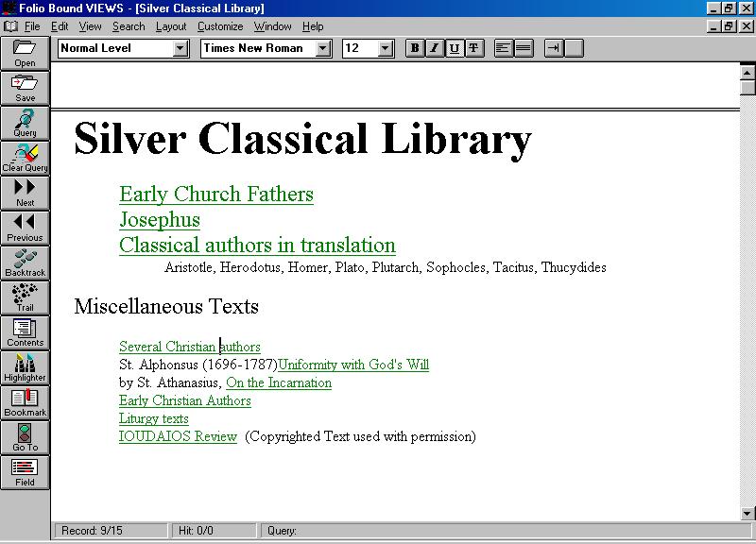Screen dimensions: 756x544
Task: Follow the Early Church Fathers link
Action: point(216,195)
